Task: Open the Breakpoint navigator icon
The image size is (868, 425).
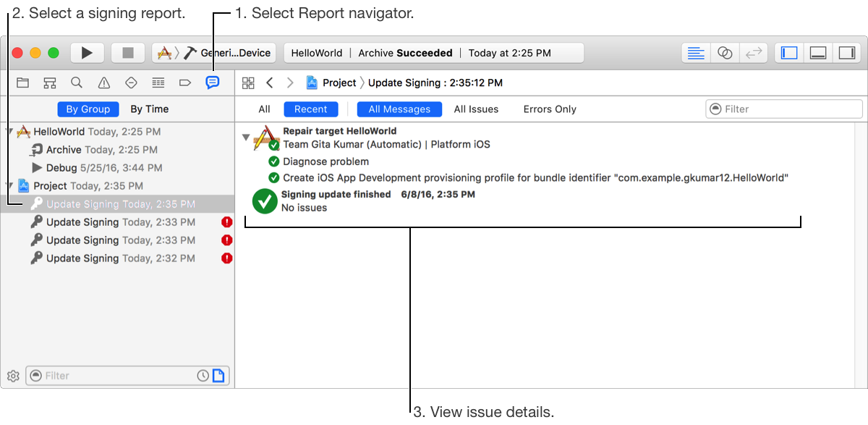Action: pos(185,83)
